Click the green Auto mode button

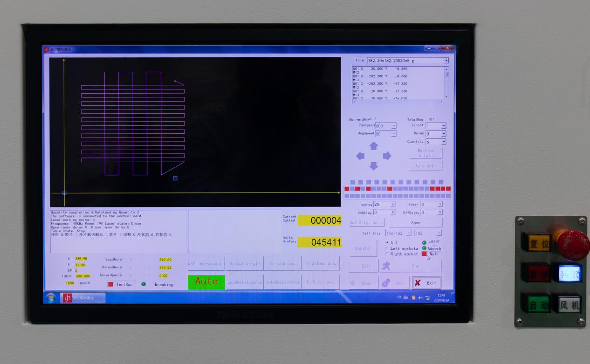click(x=206, y=282)
